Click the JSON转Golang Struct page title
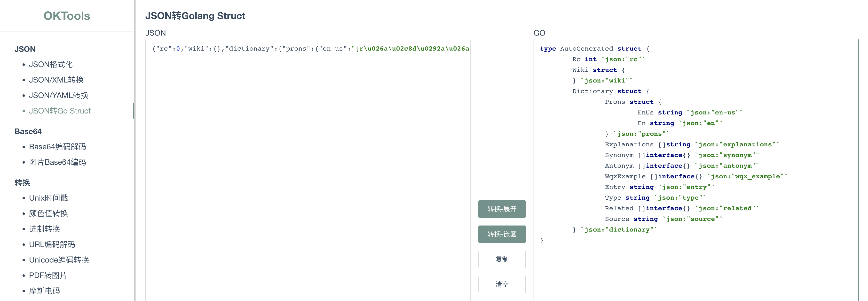This screenshot has height=301, width=868. [x=195, y=16]
